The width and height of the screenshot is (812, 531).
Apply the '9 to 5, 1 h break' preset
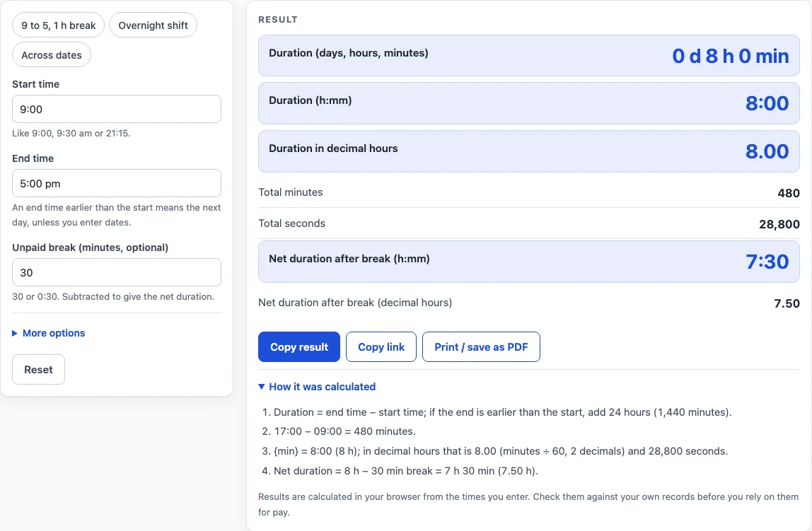pos(58,25)
